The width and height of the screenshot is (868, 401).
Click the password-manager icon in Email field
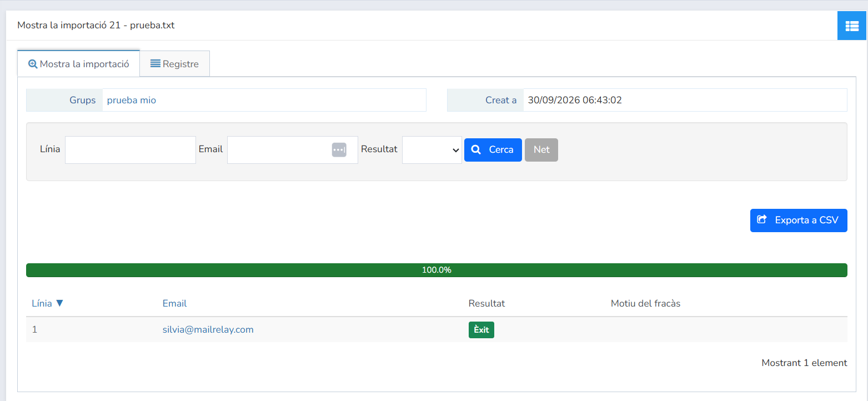pos(339,150)
